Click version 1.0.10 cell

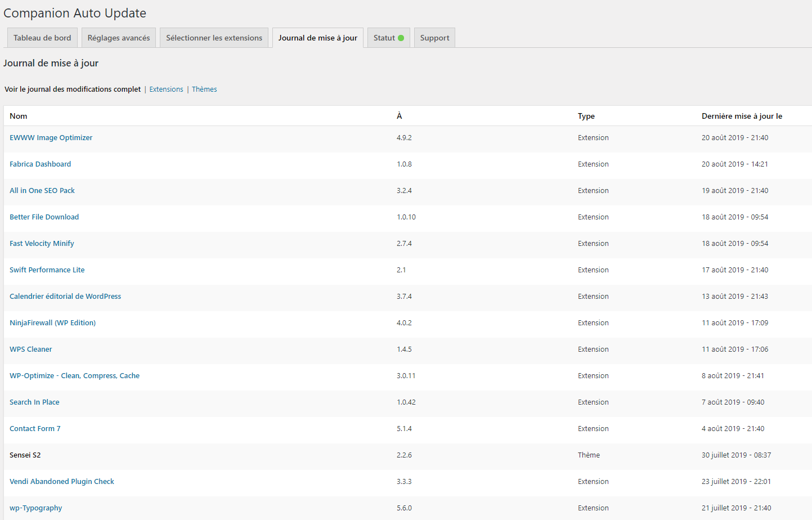click(406, 217)
